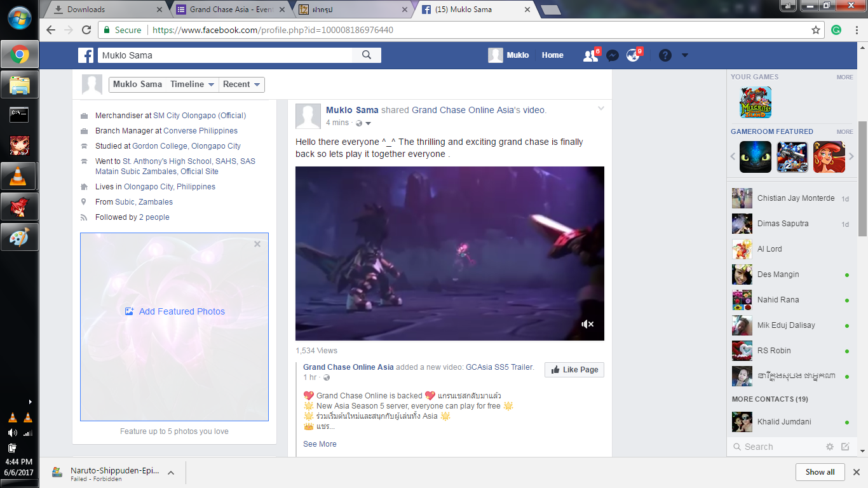Viewport: 868px width, 488px height.
Task: Open Windows Explorer from the taskbar
Action: click(19, 84)
